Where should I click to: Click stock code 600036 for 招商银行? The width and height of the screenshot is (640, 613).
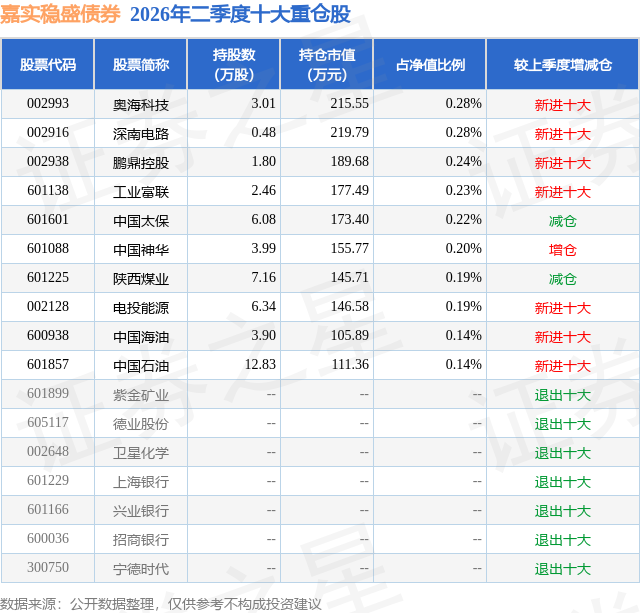48,538
